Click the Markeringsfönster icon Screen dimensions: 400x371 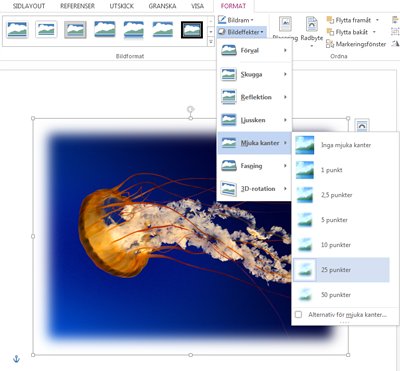(x=330, y=44)
